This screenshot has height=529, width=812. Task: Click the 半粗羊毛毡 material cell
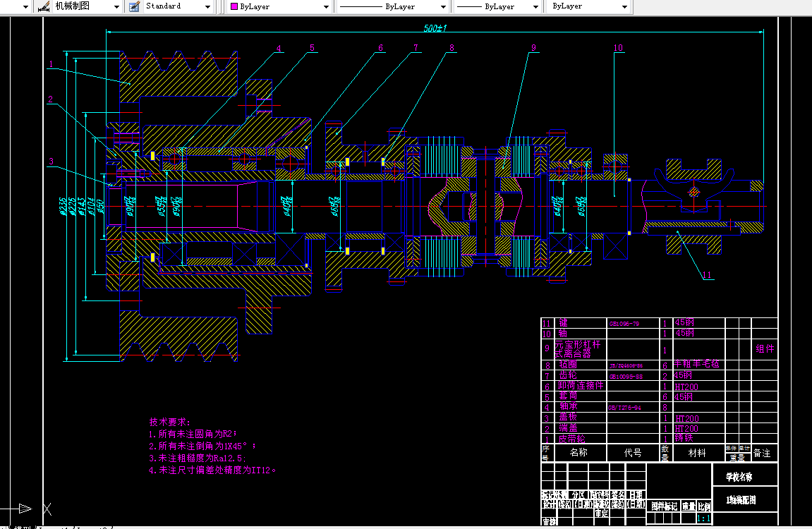(699, 365)
